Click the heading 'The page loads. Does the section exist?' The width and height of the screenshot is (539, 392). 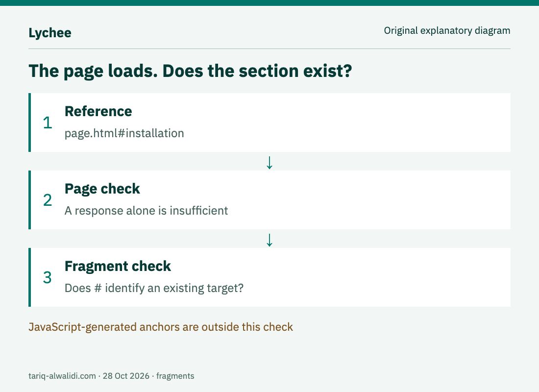point(191,71)
